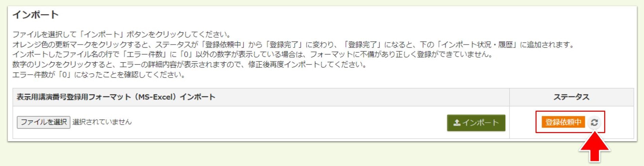
Task: Click the upload arrow icon on インポート button
Action: pyautogui.click(x=457, y=123)
